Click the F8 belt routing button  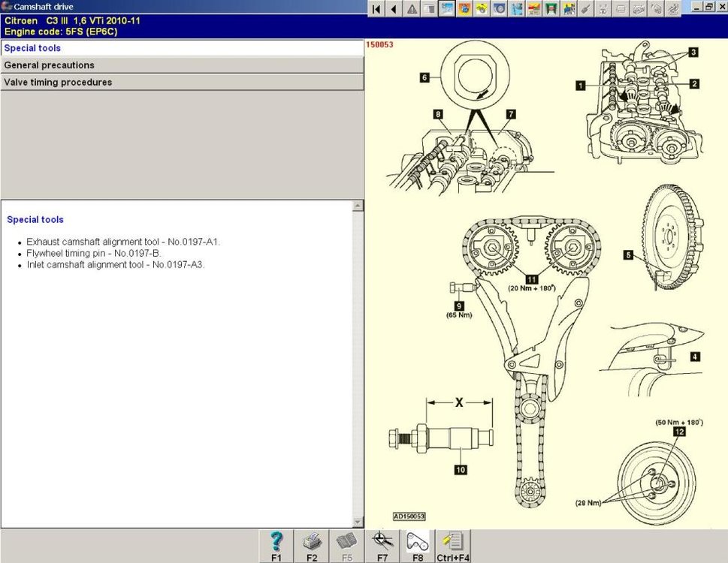tap(418, 546)
